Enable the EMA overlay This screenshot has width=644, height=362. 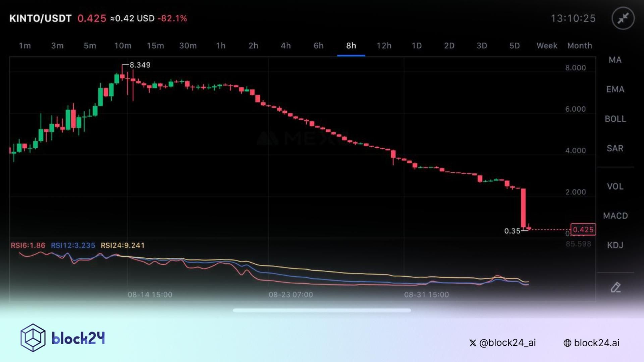click(x=615, y=89)
